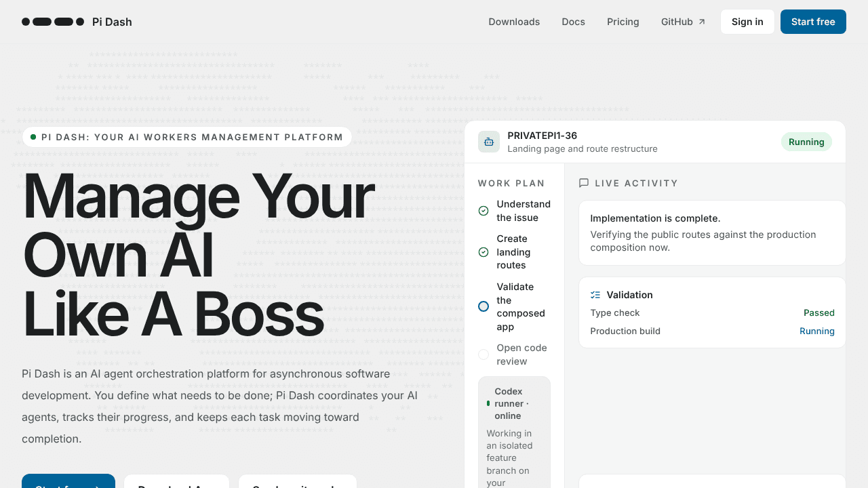The image size is (868, 488).
Task: Click the checkmark beside Understand the issue
Action: pyautogui.click(x=484, y=211)
